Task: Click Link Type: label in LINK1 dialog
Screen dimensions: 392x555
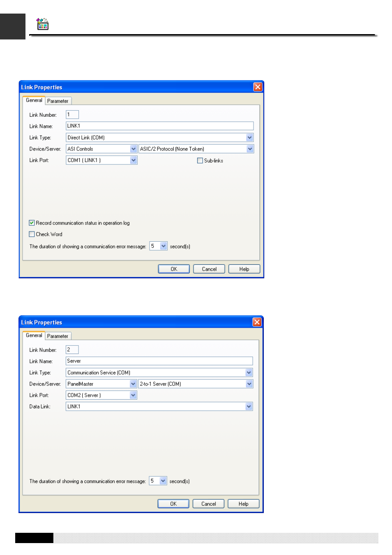Action: coord(40,138)
